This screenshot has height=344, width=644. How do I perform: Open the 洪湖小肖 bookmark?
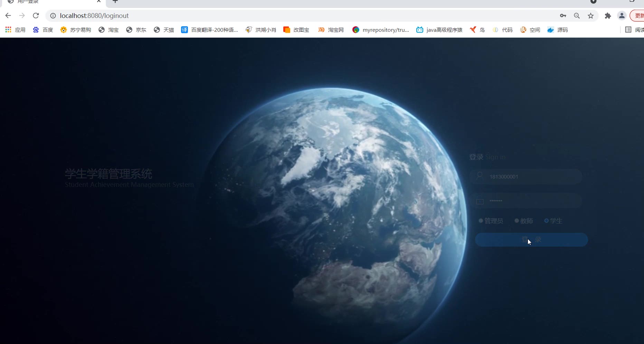click(261, 30)
